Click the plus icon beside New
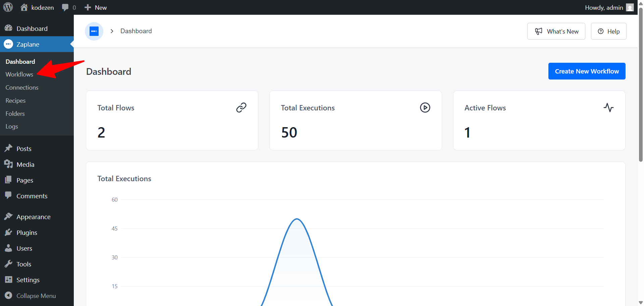 pyautogui.click(x=88, y=7)
